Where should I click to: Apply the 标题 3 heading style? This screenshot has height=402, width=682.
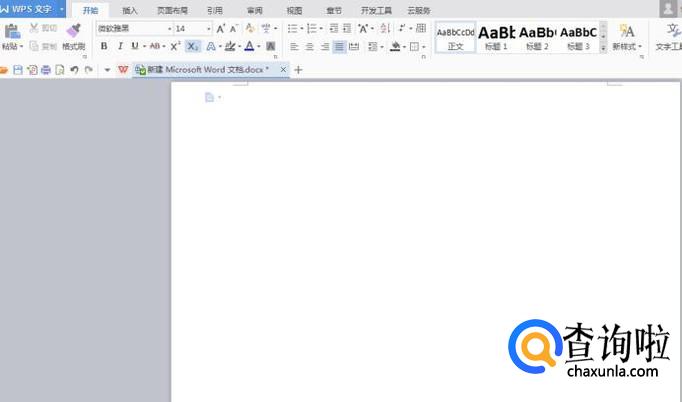(578, 38)
